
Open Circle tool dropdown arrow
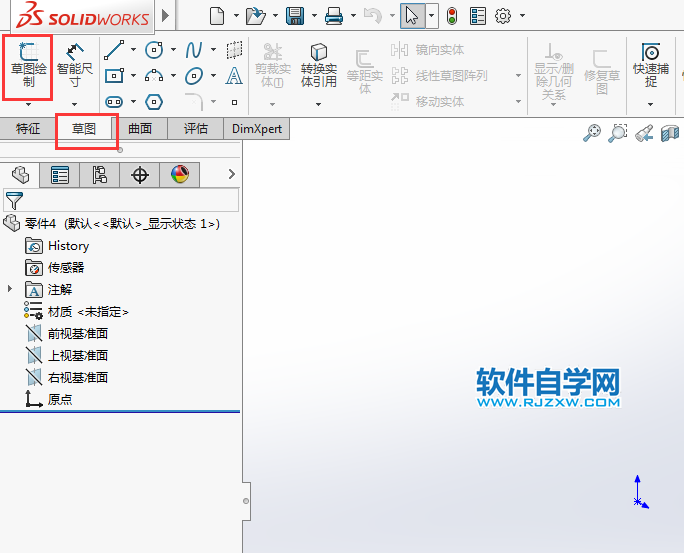[173, 50]
